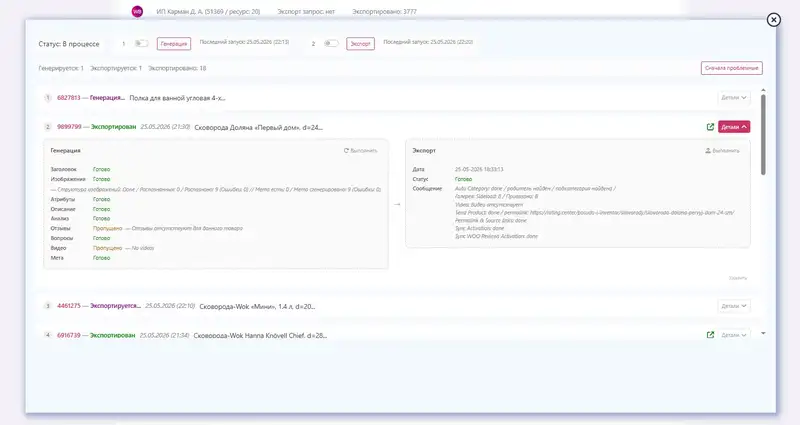Click the Вопросы row label

[x=62, y=238]
